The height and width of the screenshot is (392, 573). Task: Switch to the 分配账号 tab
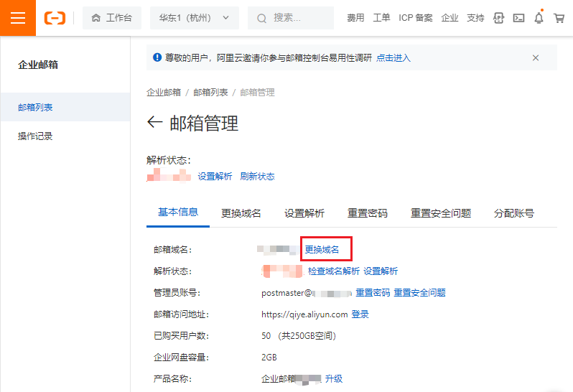point(514,213)
